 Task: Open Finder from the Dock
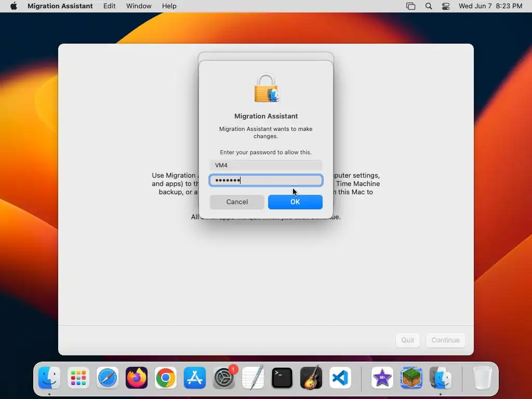coord(49,378)
